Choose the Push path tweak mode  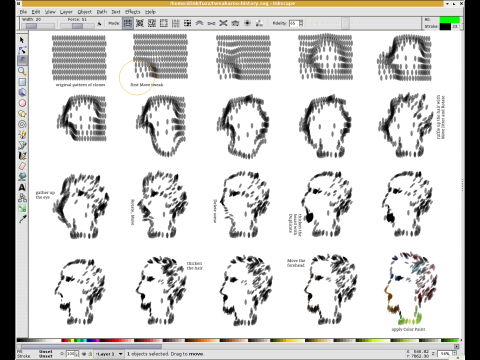click(x=199, y=23)
